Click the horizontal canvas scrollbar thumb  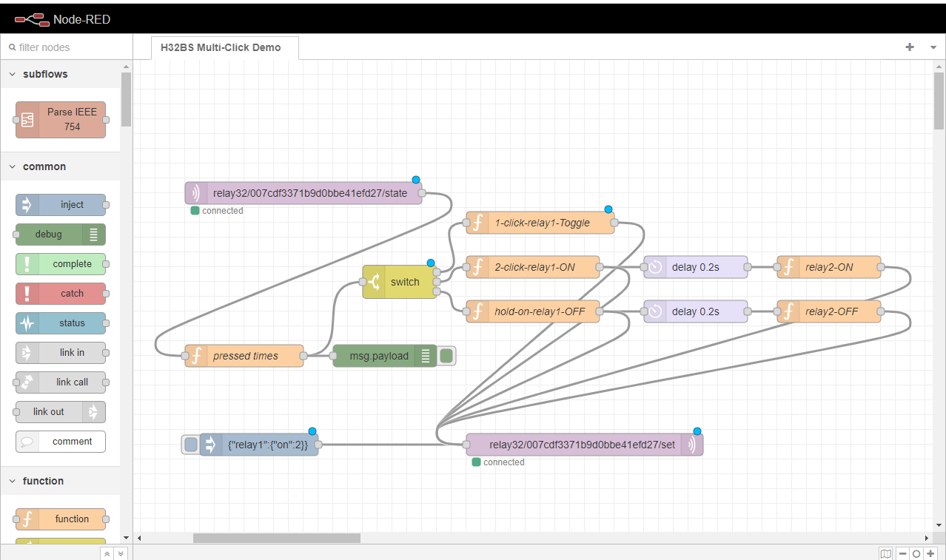pyautogui.click(x=276, y=539)
